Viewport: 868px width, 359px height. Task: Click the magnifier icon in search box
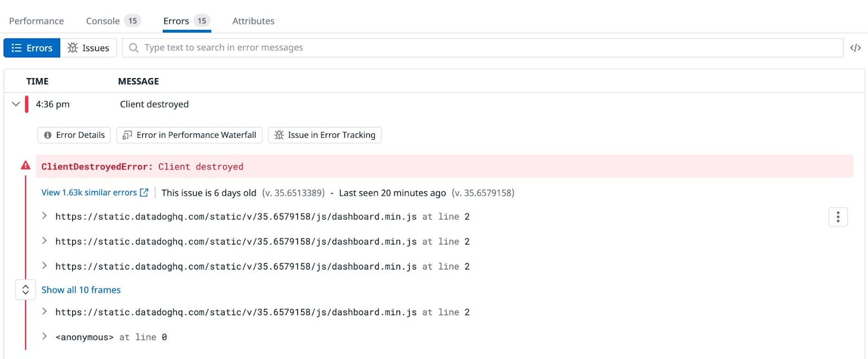point(133,48)
